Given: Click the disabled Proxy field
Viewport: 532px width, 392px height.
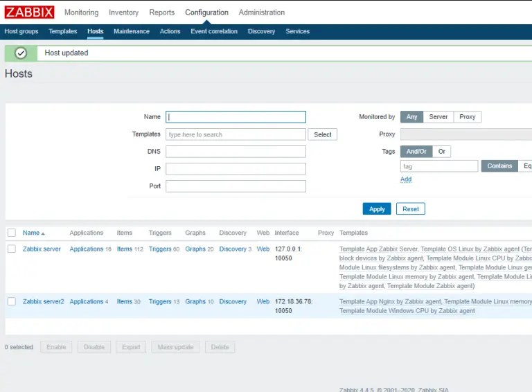Looking at the screenshot, I should [x=466, y=134].
